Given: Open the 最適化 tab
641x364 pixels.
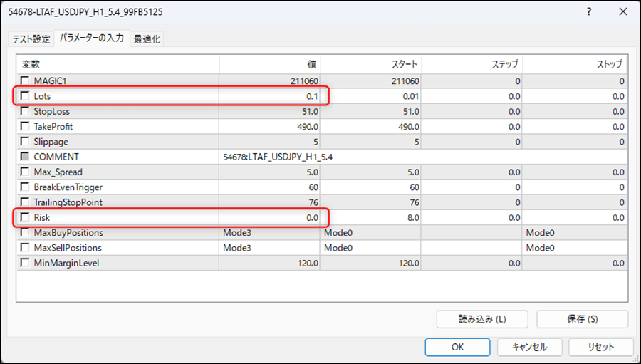Looking at the screenshot, I should tap(147, 39).
